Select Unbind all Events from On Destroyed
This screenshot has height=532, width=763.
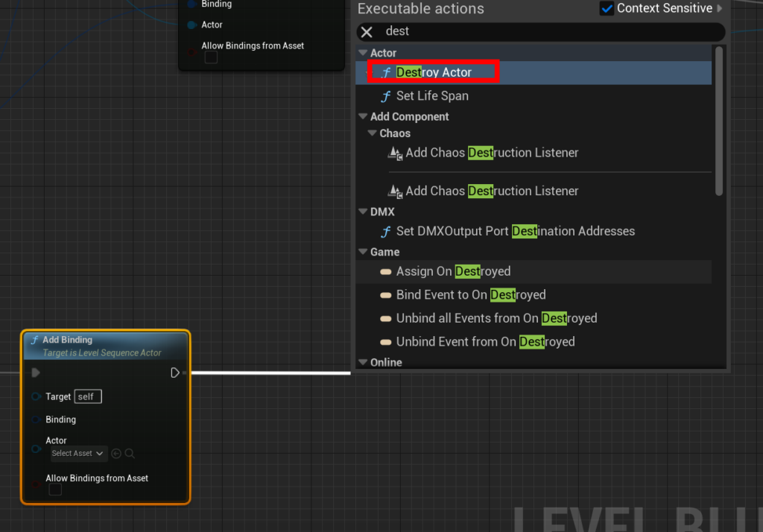point(534,318)
